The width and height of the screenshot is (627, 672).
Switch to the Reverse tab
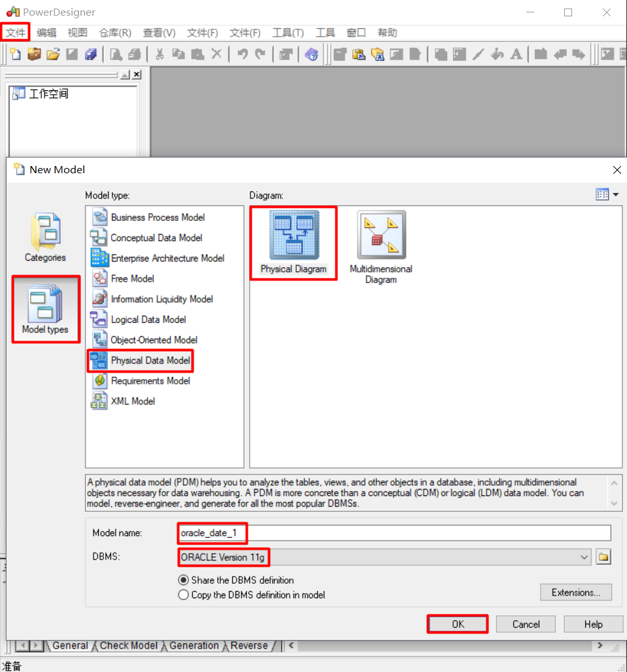(x=249, y=645)
